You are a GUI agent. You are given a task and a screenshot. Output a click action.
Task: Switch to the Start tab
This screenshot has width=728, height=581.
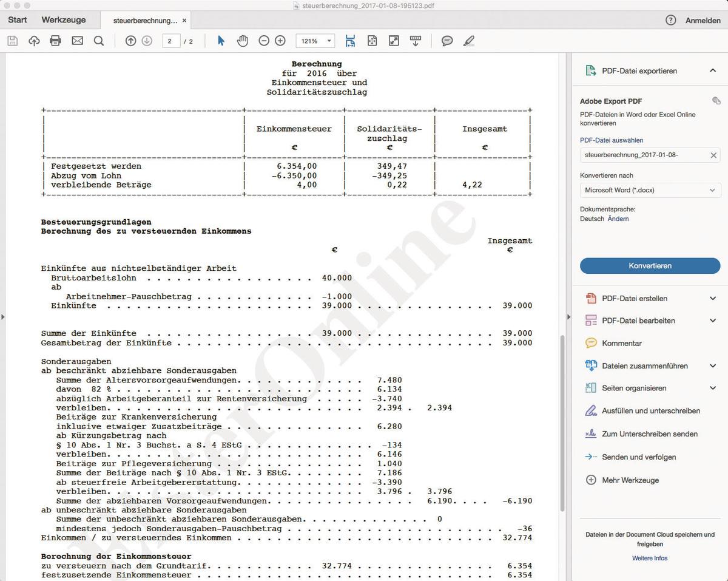18,20
